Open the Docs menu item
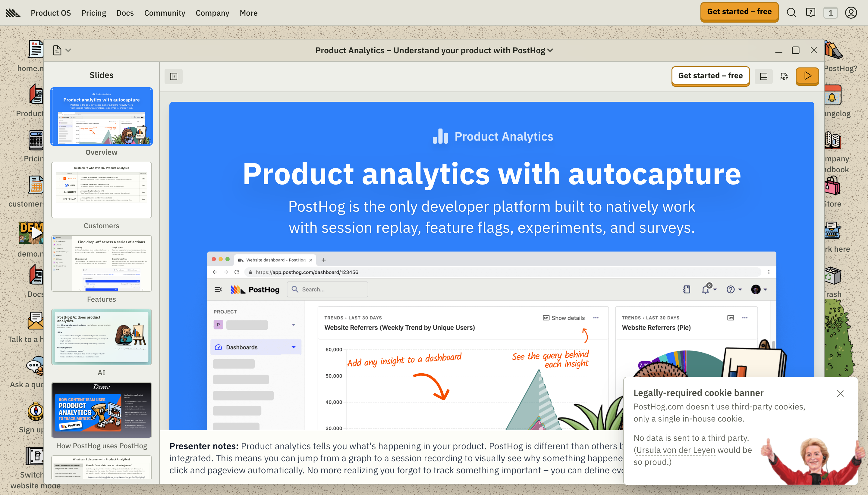This screenshot has height=495, width=868. (125, 13)
